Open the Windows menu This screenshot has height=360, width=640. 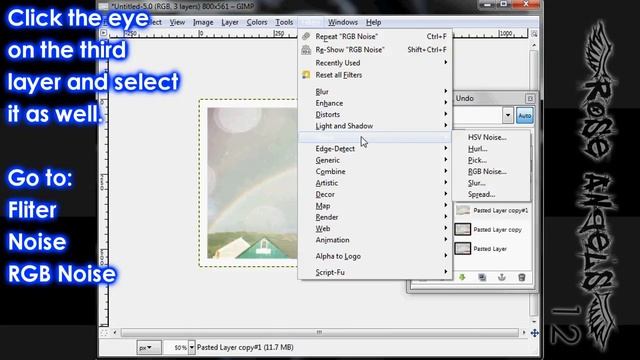343,22
